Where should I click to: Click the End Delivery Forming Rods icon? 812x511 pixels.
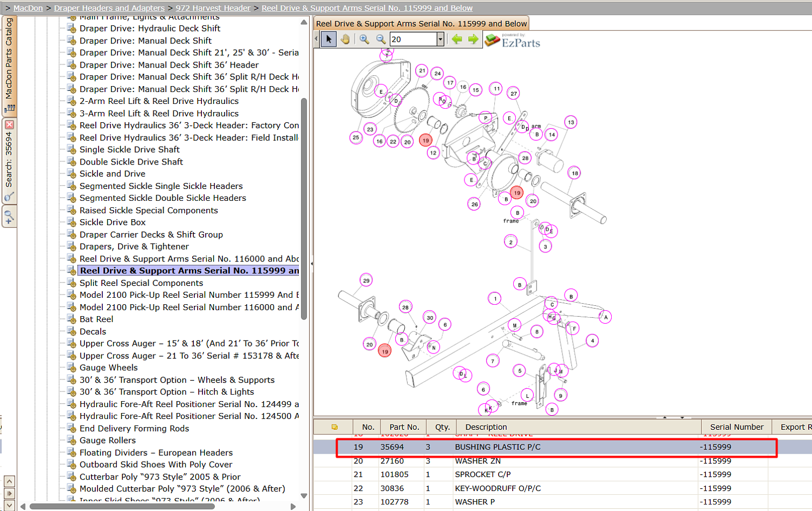pyautogui.click(x=71, y=428)
